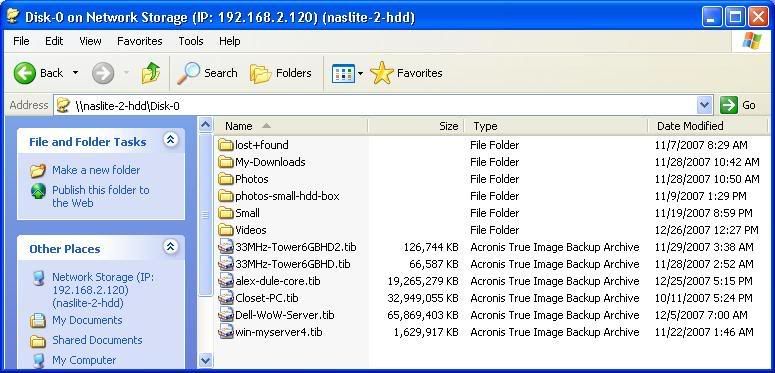Expand the Back history dropdown arrow
Screen dimensions: 775x373
(x=75, y=73)
